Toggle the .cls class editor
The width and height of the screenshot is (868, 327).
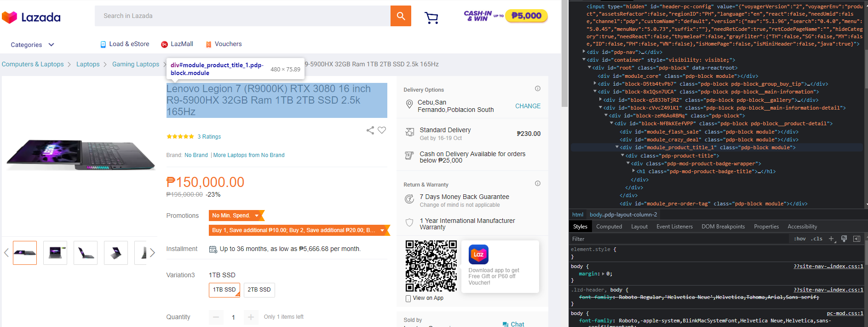[817, 239]
